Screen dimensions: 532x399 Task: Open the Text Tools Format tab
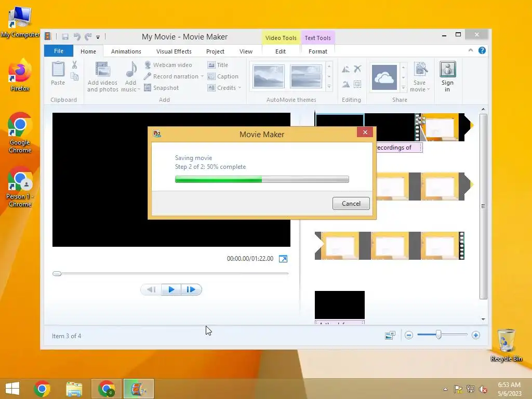coord(317,51)
